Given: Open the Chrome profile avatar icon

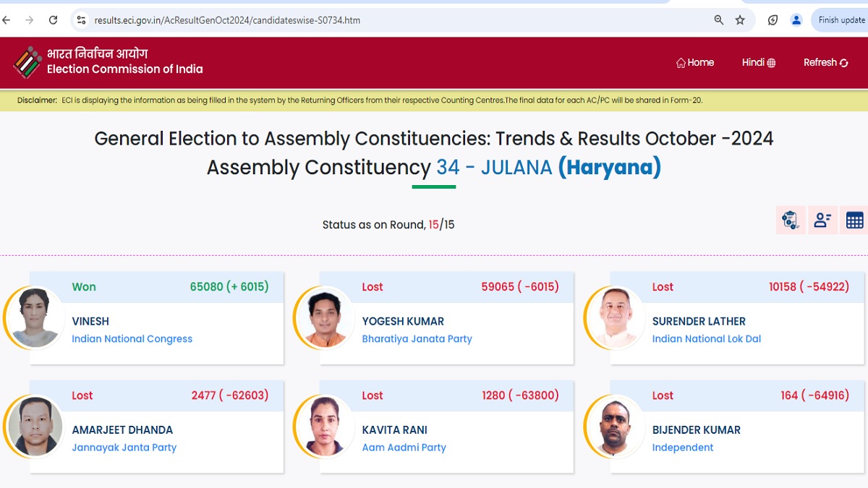Looking at the screenshot, I should coord(796,20).
